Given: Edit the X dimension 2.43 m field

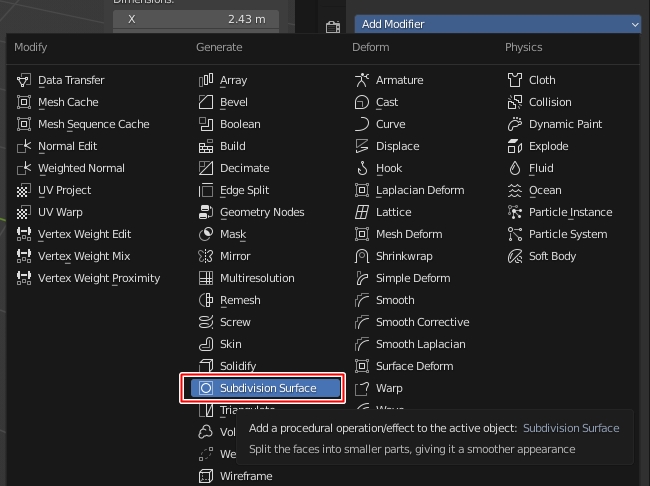Looking at the screenshot, I should point(196,19).
